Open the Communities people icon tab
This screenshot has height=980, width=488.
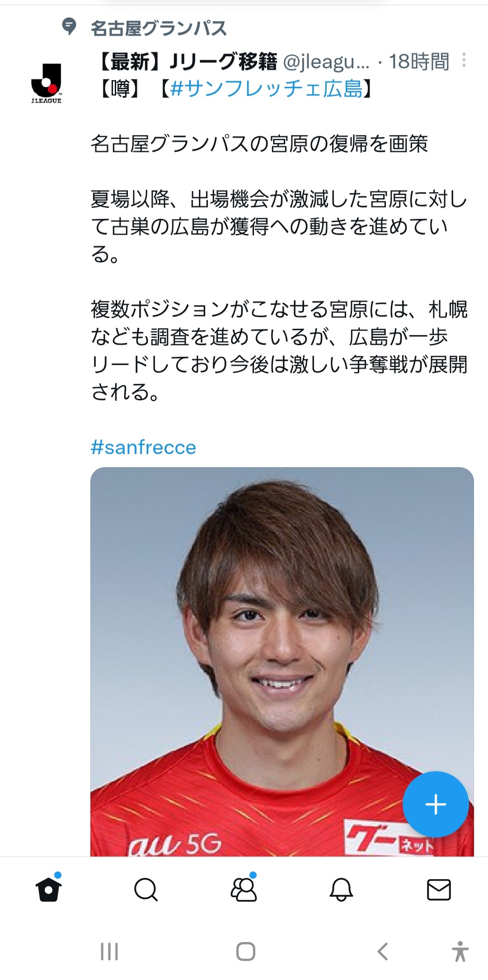coord(244,889)
